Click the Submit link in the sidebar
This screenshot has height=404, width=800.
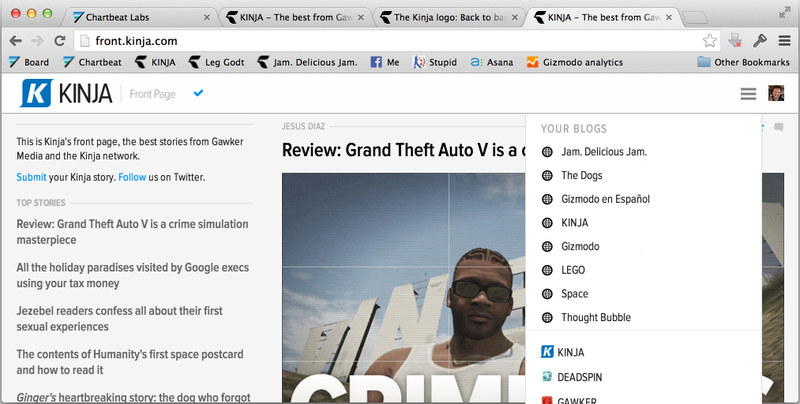point(31,177)
